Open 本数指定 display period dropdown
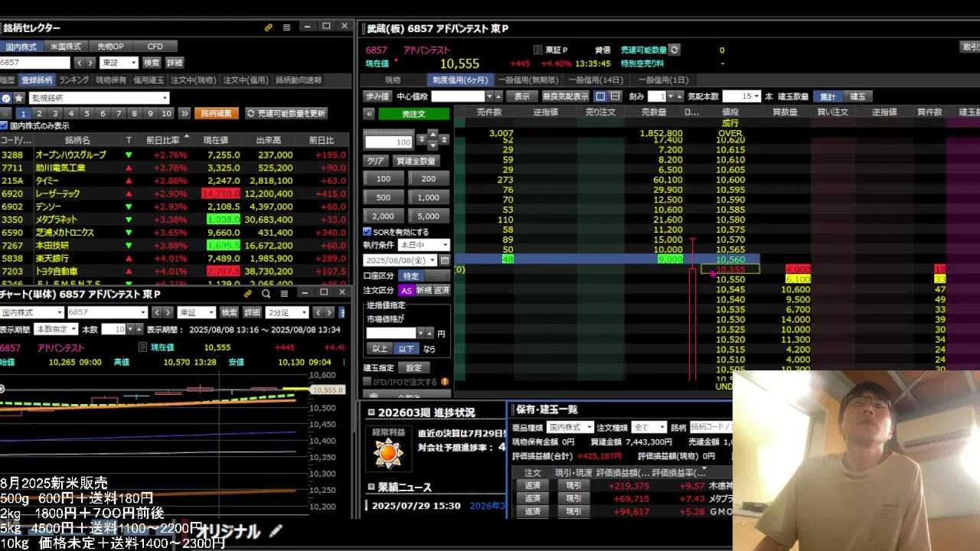The width and height of the screenshot is (980, 551). pyautogui.click(x=56, y=329)
